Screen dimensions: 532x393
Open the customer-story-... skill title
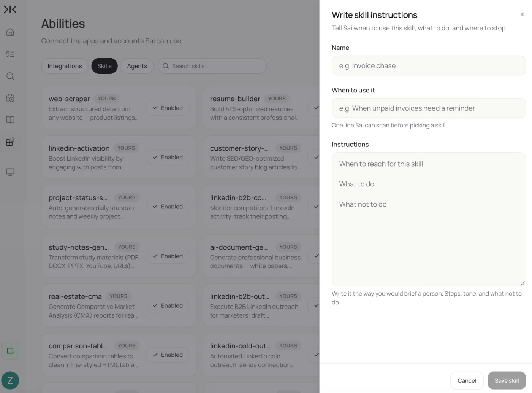tap(239, 148)
